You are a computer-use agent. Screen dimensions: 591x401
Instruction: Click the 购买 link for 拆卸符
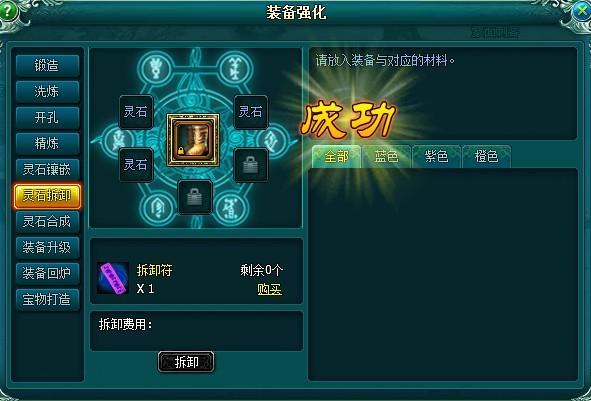click(x=269, y=289)
